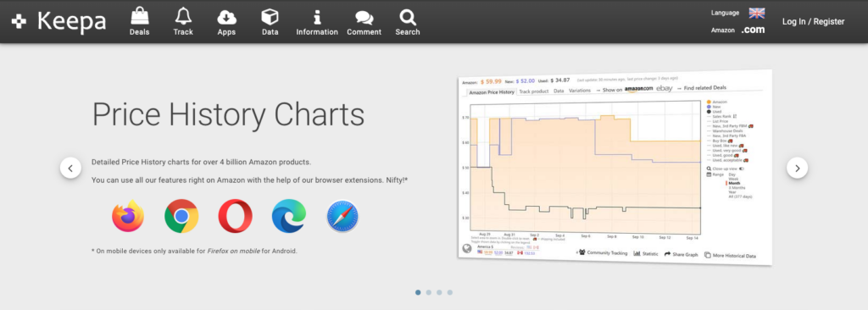Change Amazon locale .com selector
This screenshot has height=310, width=868.
[x=754, y=30]
